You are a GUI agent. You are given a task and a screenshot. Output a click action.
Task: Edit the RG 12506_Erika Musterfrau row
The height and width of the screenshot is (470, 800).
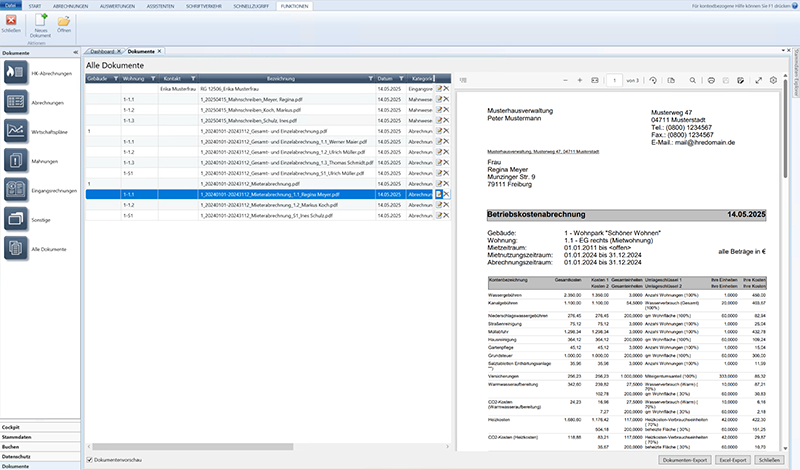pyautogui.click(x=439, y=89)
